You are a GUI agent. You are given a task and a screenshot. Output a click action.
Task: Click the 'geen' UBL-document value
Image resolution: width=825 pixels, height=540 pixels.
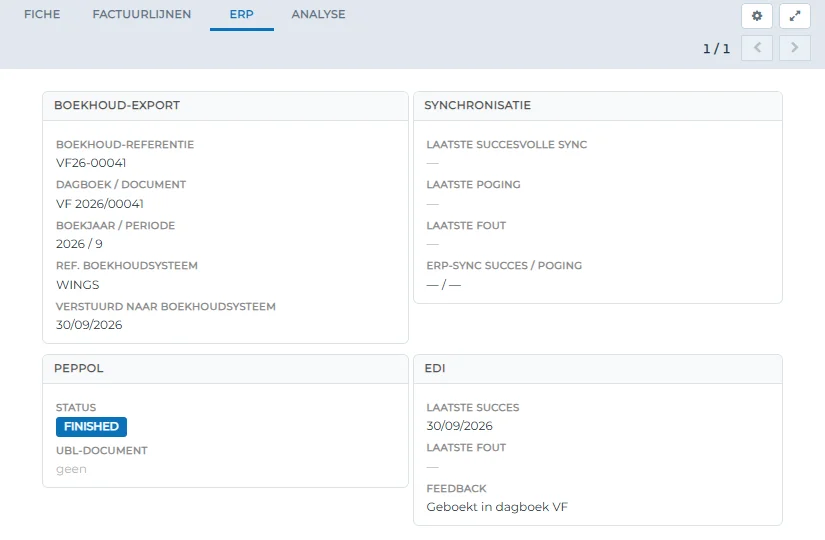(71, 469)
